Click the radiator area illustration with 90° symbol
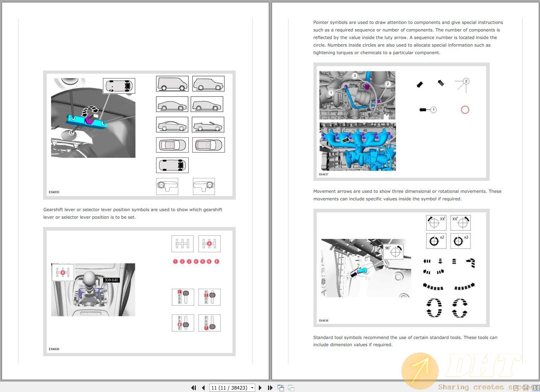The image size is (540, 392). [366, 268]
